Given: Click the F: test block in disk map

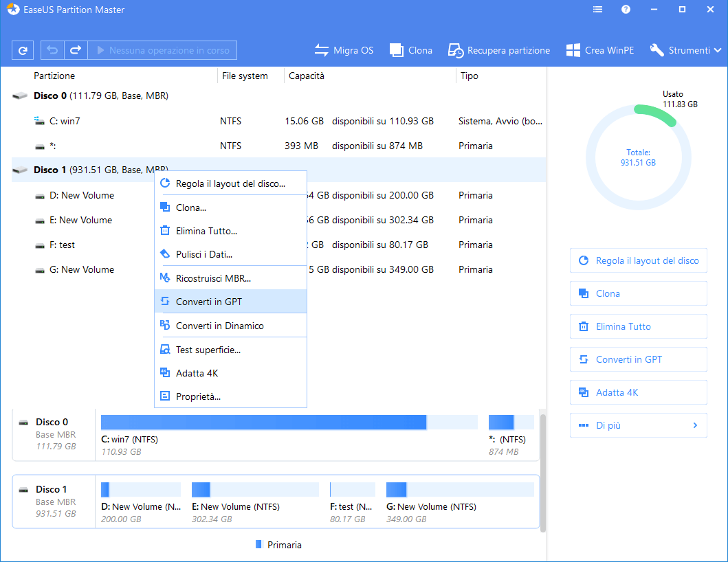Looking at the screenshot, I should coord(352,502).
